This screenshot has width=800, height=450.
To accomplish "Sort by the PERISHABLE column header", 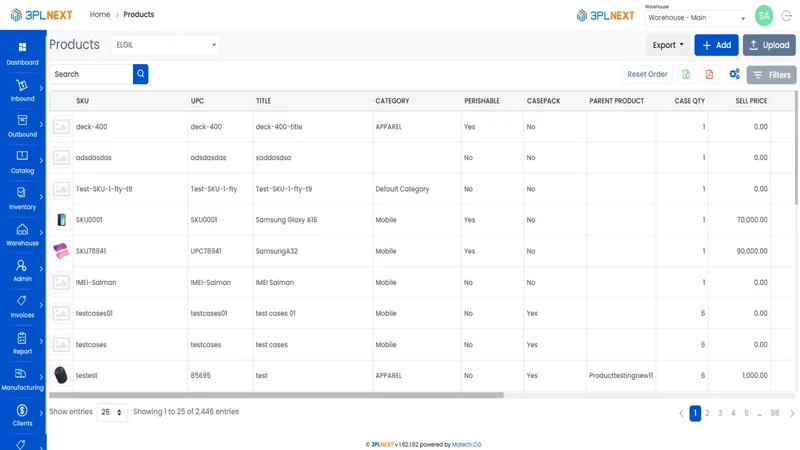I will [x=482, y=101].
